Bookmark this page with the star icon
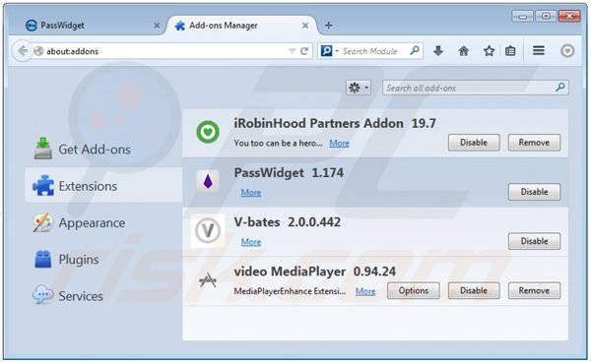The image size is (591, 364). tap(489, 51)
